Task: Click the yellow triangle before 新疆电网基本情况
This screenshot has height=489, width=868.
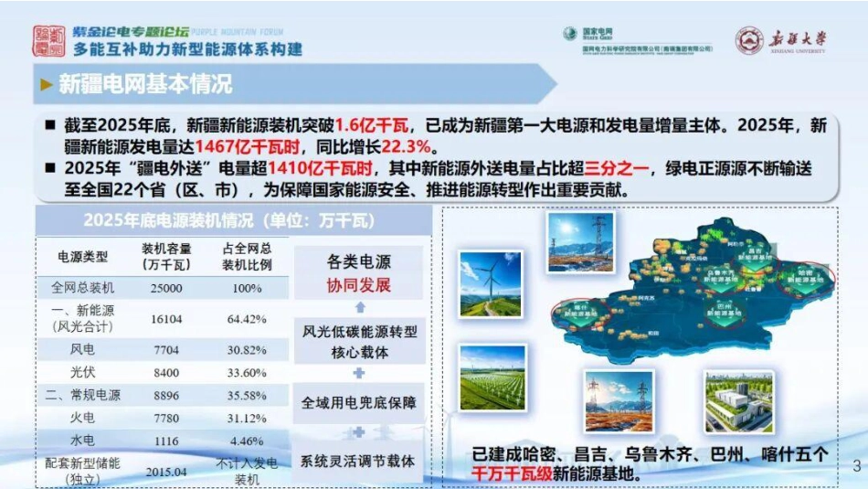Action: click(x=47, y=85)
